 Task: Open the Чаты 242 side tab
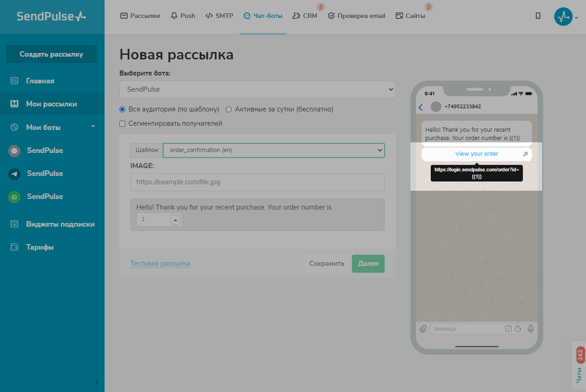click(x=579, y=366)
